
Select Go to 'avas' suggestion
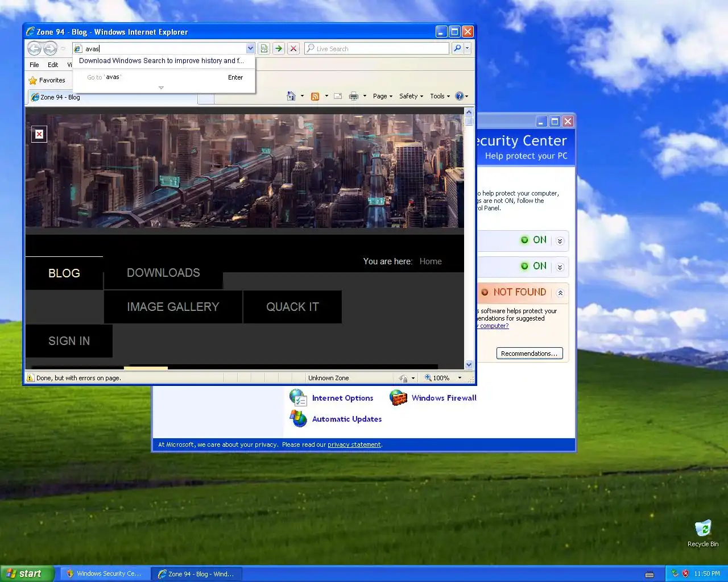[164, 77]
